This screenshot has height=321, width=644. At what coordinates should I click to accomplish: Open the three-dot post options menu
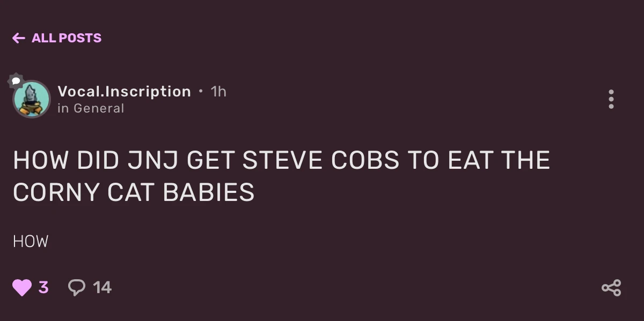click(611, 99)
